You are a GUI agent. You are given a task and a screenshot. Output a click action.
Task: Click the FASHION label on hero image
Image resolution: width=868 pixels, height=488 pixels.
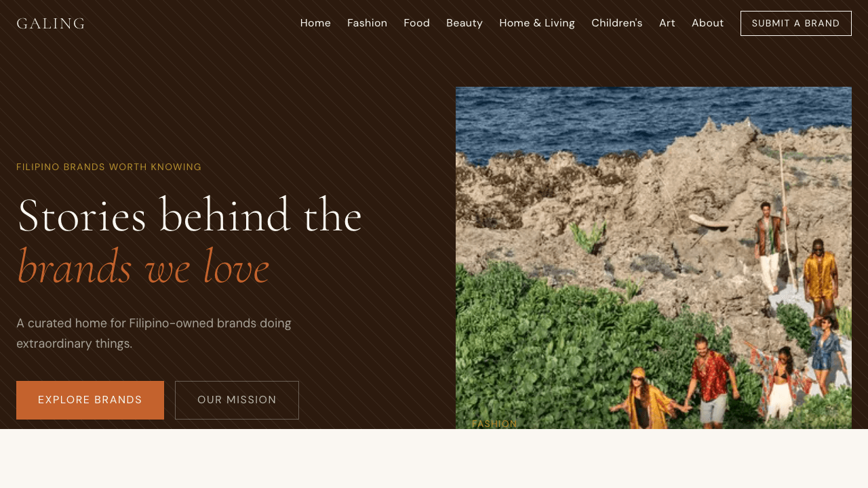pyautogui.click(x=494, y=424)
